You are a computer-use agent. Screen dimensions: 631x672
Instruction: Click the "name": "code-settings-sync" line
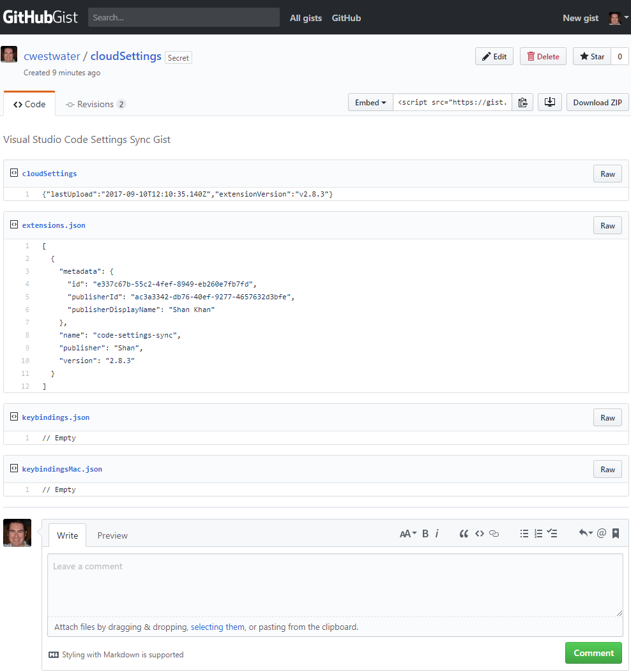pyautogui.click(x=119, y=335)
